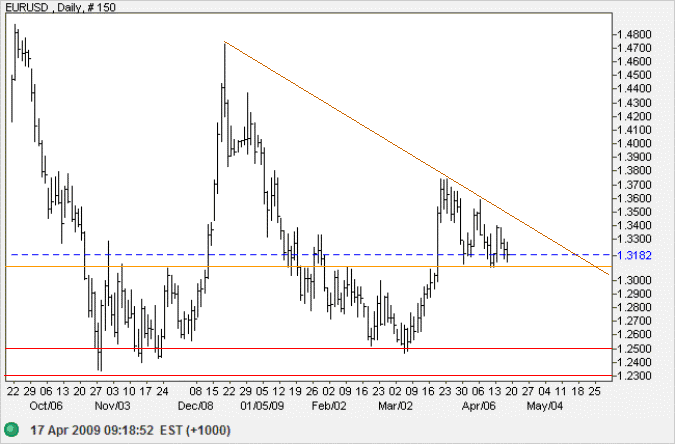Click the 1.3000 price axis label
This screenshot has width=675, height=444.
click(635, 280)
